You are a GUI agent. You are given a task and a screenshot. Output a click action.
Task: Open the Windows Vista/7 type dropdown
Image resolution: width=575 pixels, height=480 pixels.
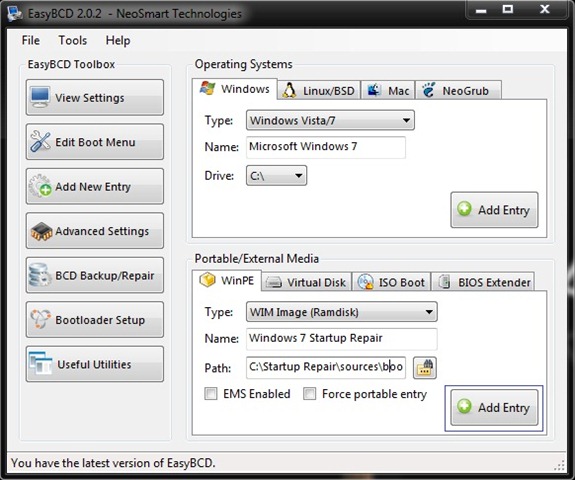[330, 120]
